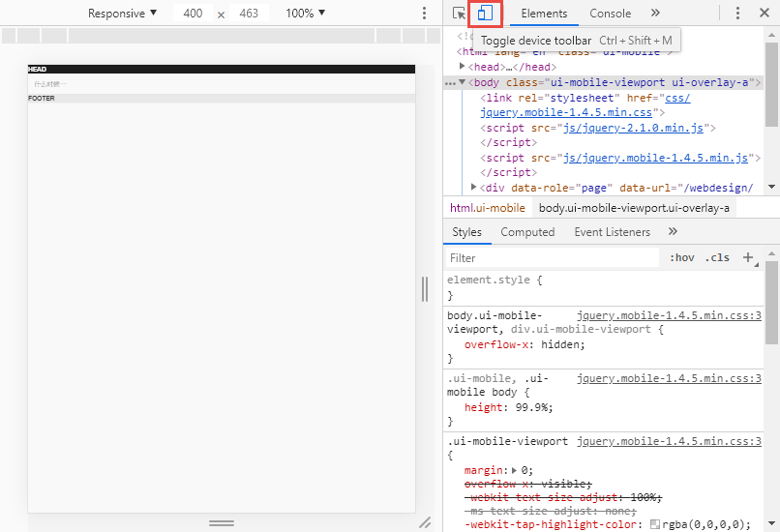Show more DevTools panels chevron
Image resolution: width=780 pixels, height=532 pixels.
point(655,14)
